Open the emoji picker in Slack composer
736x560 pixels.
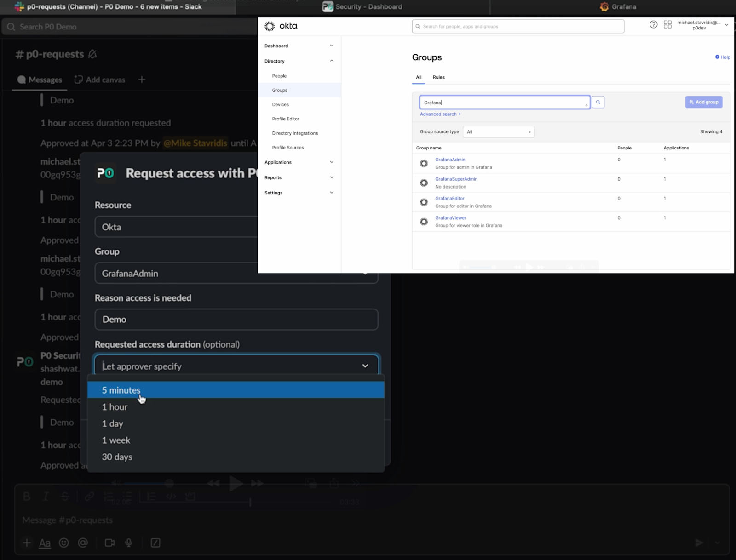(x=64, y=543)
